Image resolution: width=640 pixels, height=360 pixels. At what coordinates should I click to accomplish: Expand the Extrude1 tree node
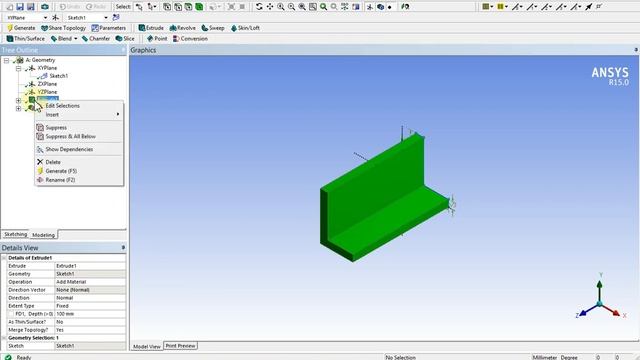click(x=18, y=100)
